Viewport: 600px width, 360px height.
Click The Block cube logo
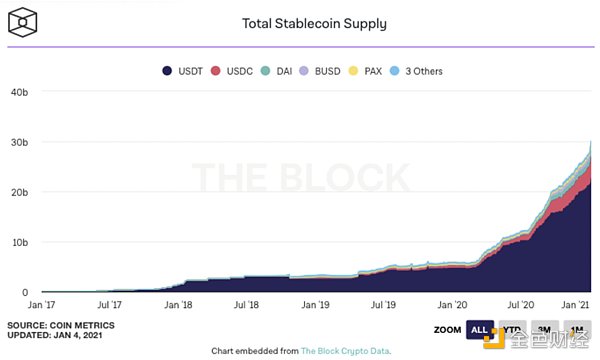23,22
